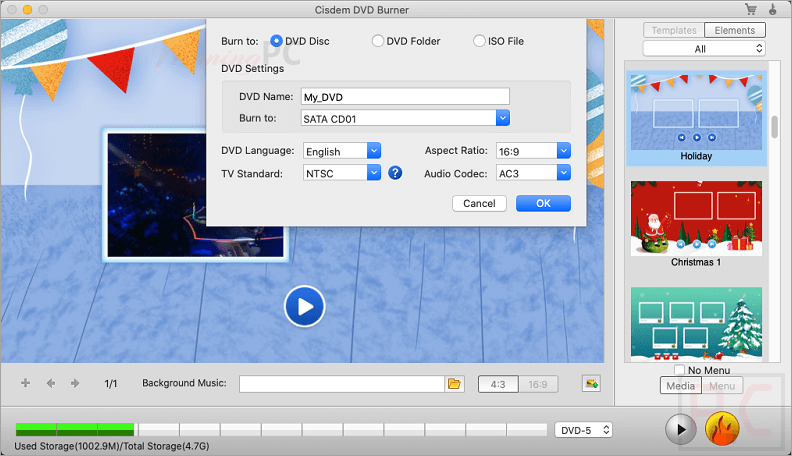This screenshot has width=792, height=456.
Task: Open the Aspect Ratio dropdown
Action: pos(533,150)
